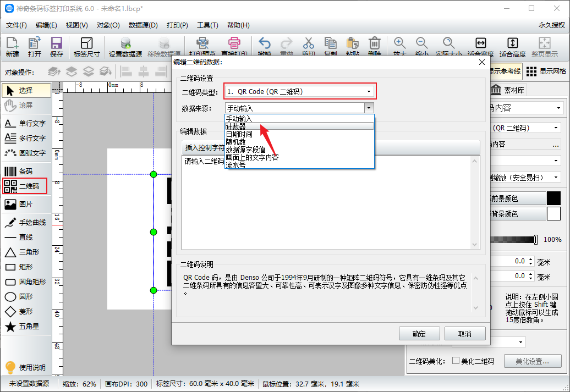Choose 画面上的文字内容 from the list

299,157
